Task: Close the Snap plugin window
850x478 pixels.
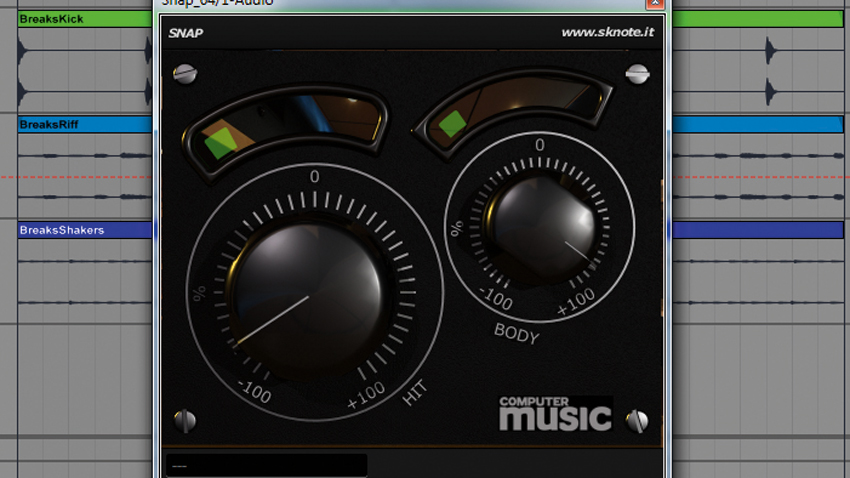Action: (x=655, y=3)
